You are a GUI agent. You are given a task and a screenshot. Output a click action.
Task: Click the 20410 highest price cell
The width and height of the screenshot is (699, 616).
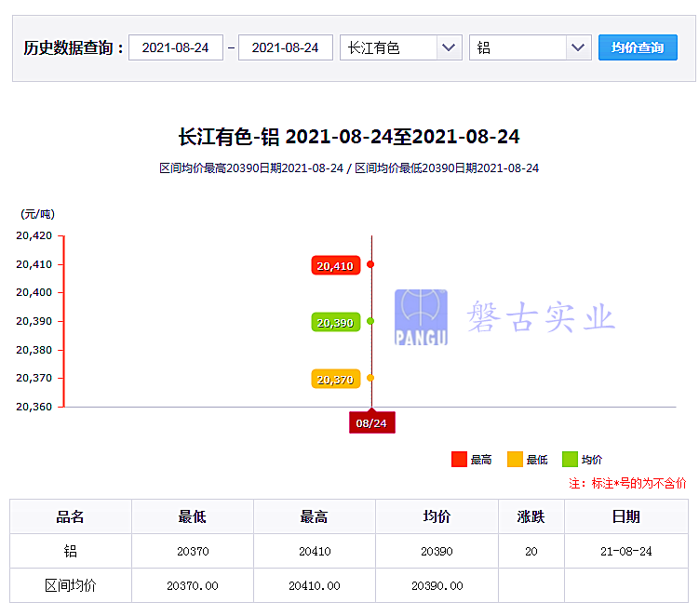point(315,551)
